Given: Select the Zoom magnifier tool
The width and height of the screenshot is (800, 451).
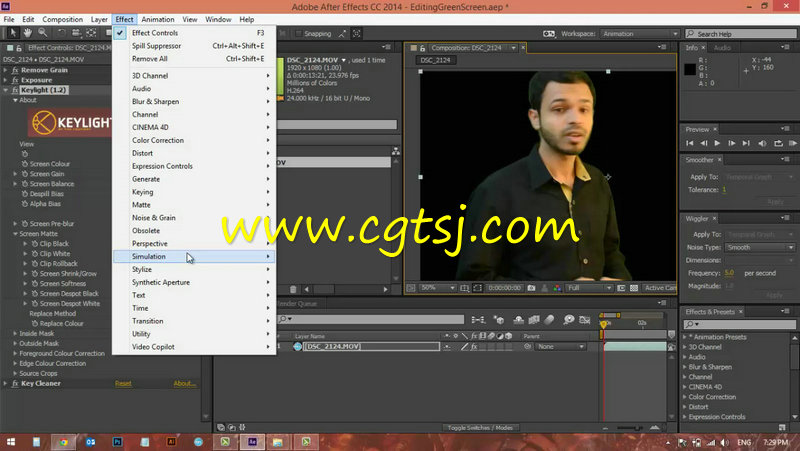Looking at the screenshot, I should click(43, 33).
